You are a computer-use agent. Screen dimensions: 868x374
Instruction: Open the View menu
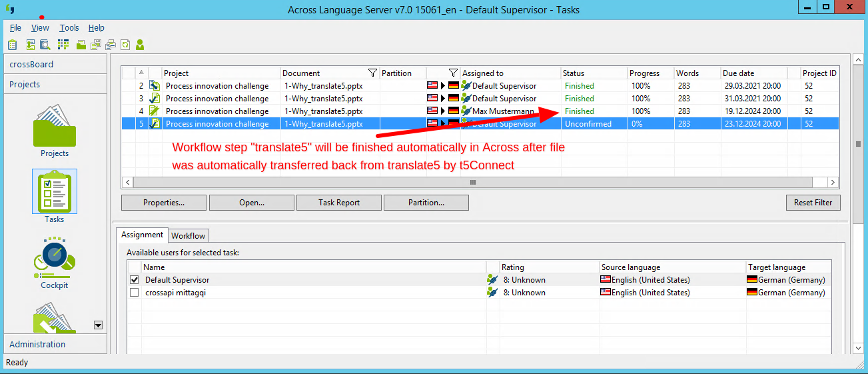[40, 27]
